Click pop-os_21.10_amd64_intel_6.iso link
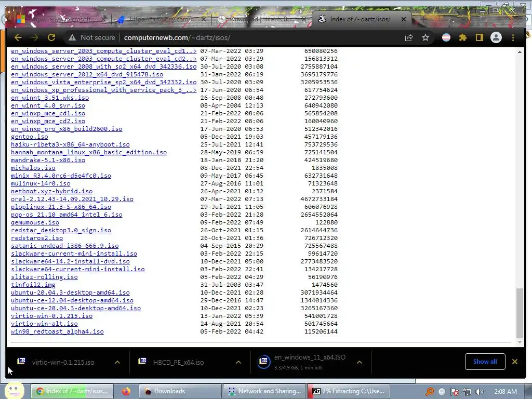Viewport: 532px width, 399px height. click(x=66, y=215)
